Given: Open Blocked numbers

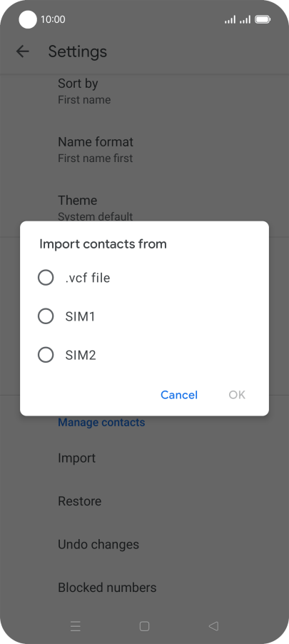Looking at the screenshot, I should (x=144, y=588).
